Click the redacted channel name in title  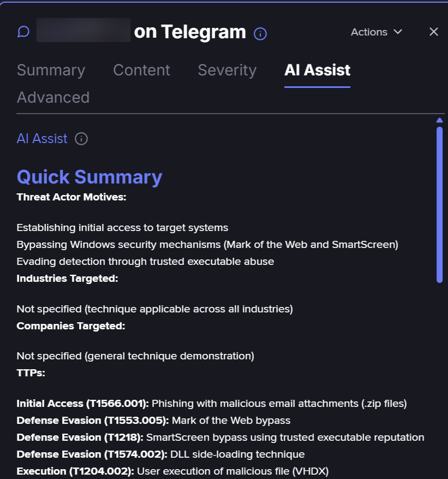click(x=83, y=32)
